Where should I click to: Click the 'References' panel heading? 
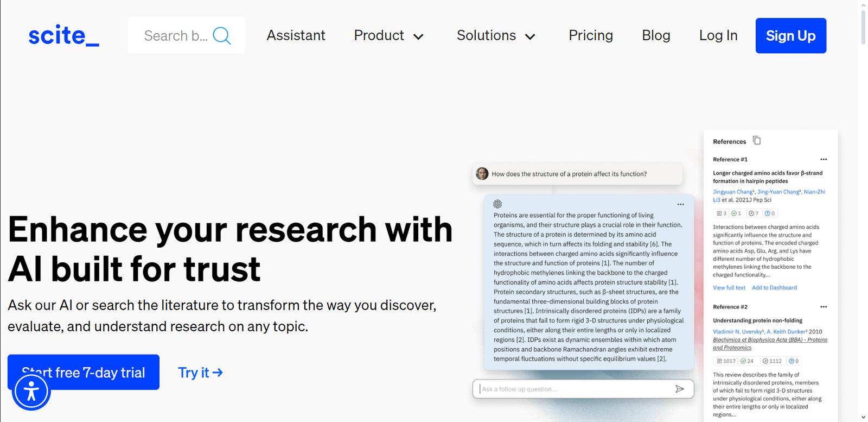[x=729, y=142]
